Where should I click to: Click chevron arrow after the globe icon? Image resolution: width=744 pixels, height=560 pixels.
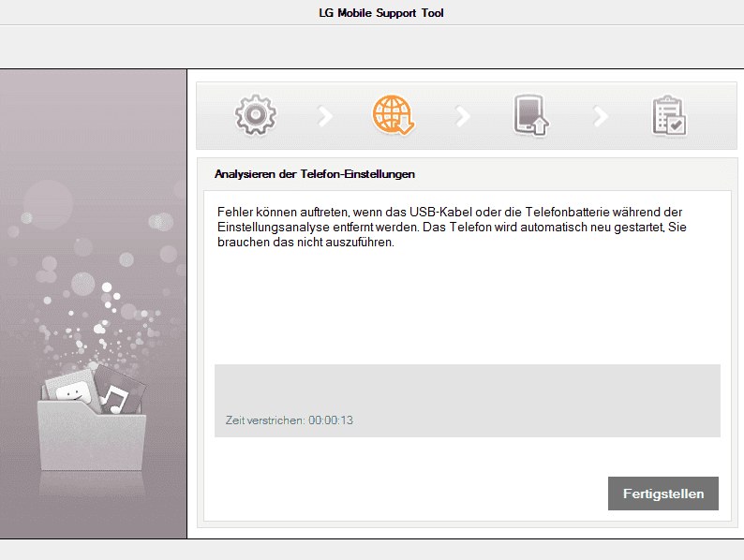click(463, 116)
